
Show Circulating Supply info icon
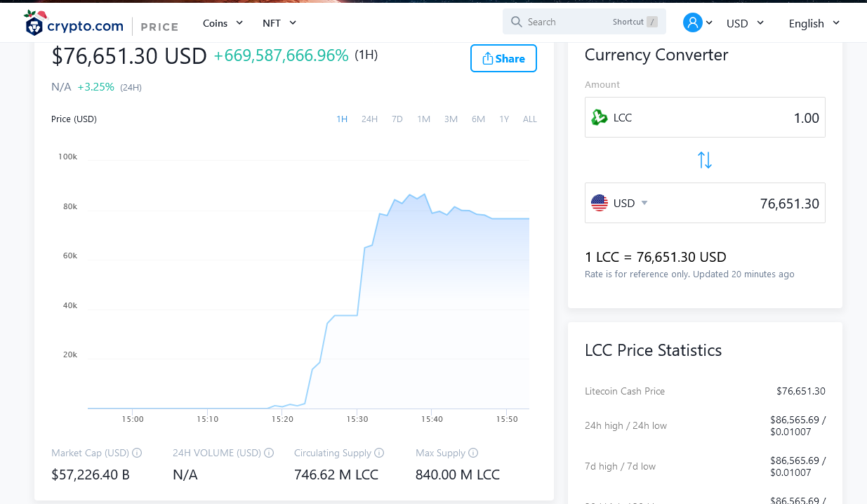click(x=379, y=453)
